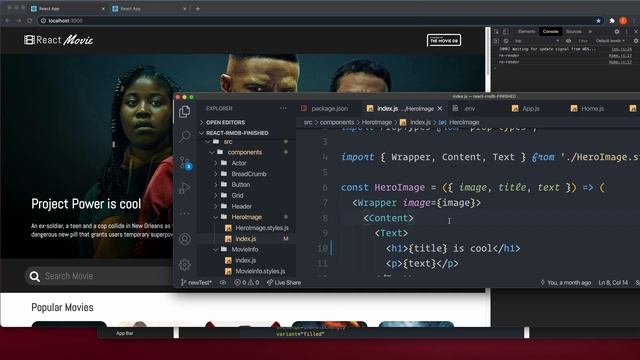Switch to the Home.js editor tab
Image resolution: width=640 pixels, height=360 pixels.
[587, 108]
